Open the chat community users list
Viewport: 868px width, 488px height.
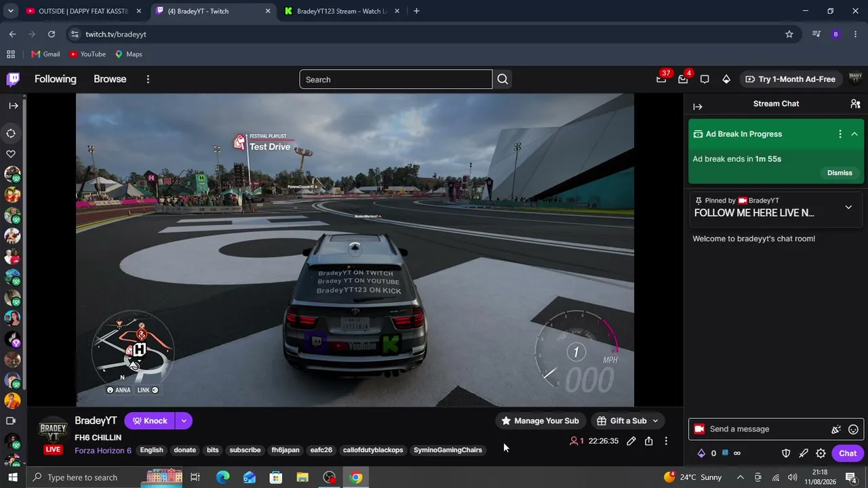(x=855, y=104)
